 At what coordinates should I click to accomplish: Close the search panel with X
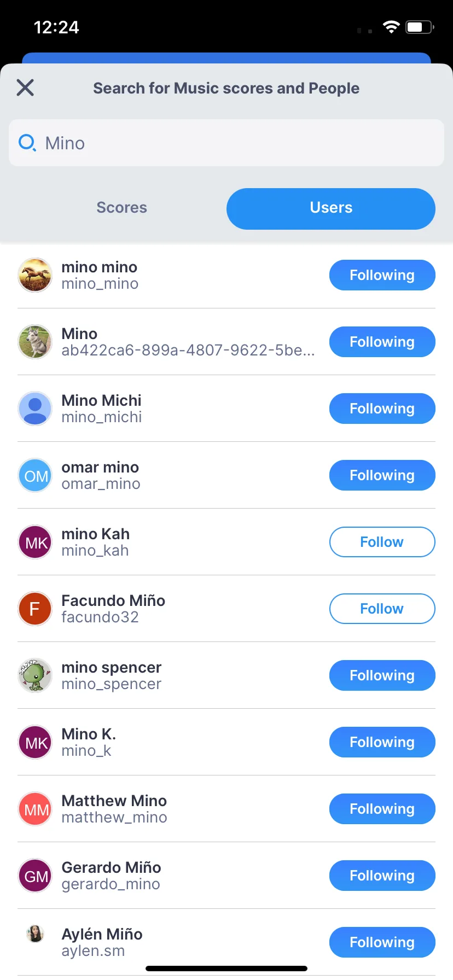(25, 87)
